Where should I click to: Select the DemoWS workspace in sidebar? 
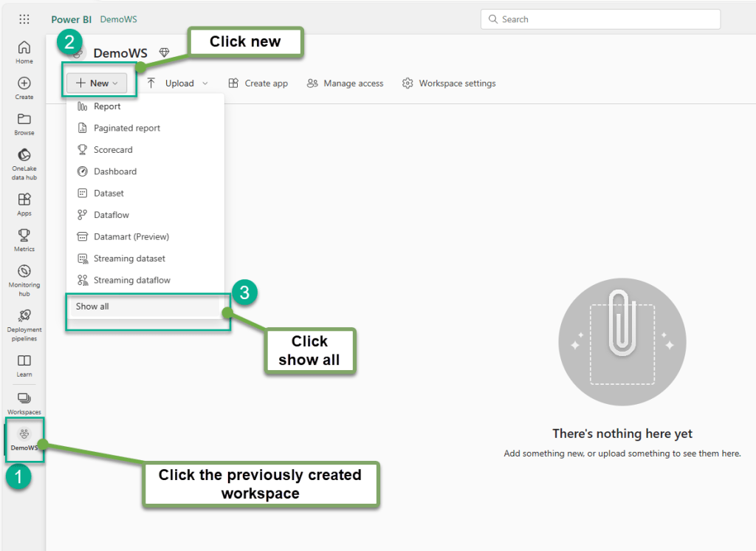pos(24,439)
